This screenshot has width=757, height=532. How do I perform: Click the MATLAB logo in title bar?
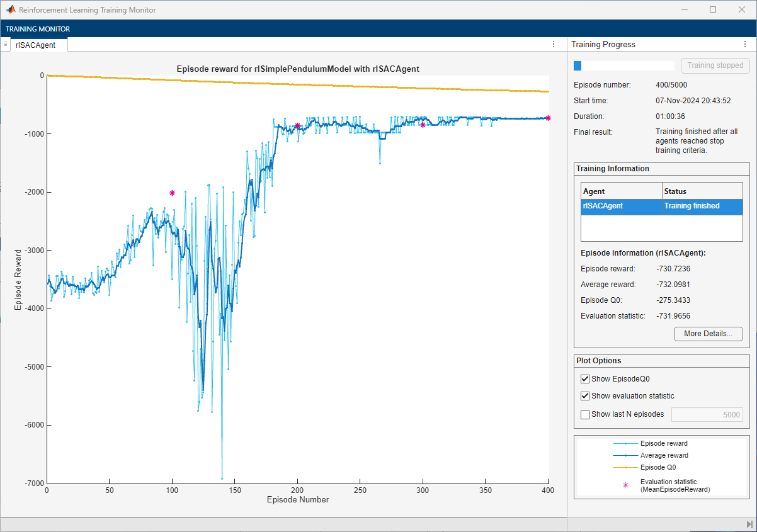(x=11, y=10)
